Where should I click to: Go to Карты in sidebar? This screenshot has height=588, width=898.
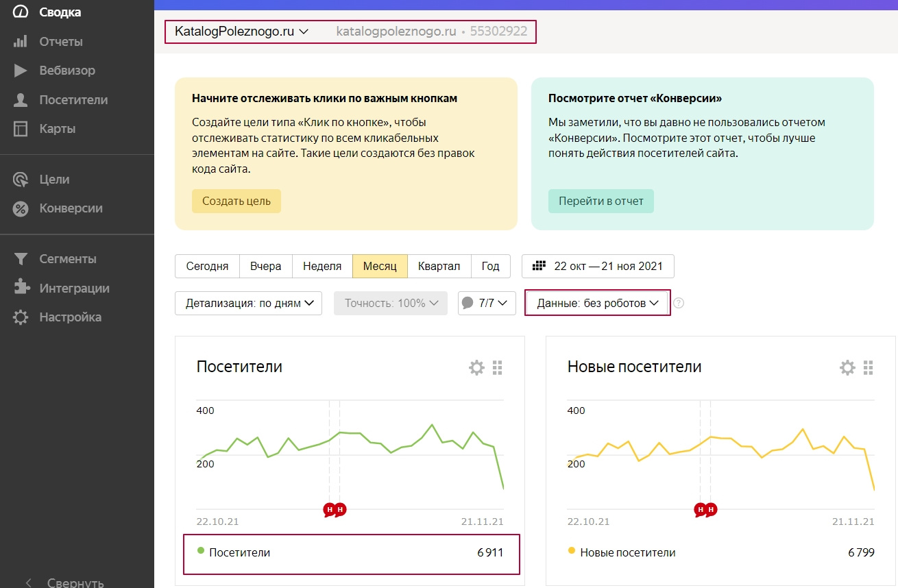tap(58, 129)
